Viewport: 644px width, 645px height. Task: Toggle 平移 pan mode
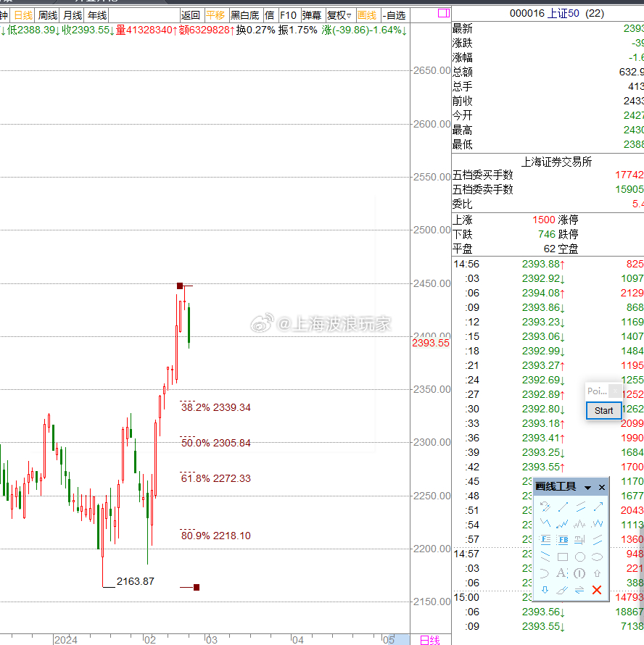[x=215, y=15]
